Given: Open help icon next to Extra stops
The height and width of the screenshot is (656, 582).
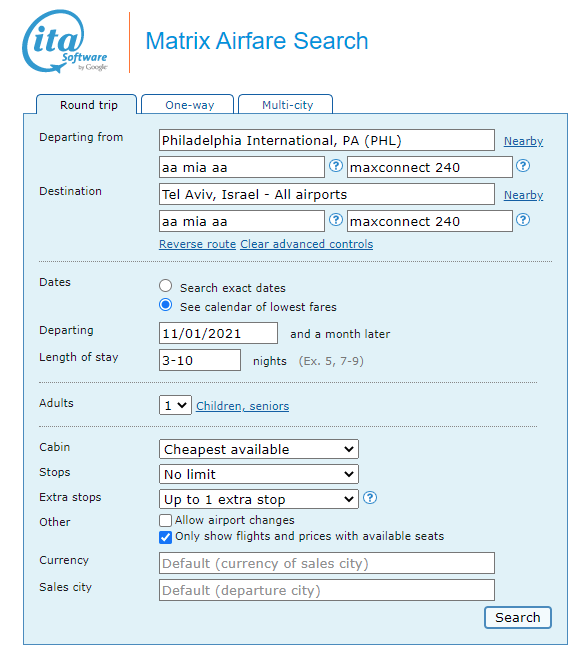Looking at the screenshot, I should [x=370, y=498].
